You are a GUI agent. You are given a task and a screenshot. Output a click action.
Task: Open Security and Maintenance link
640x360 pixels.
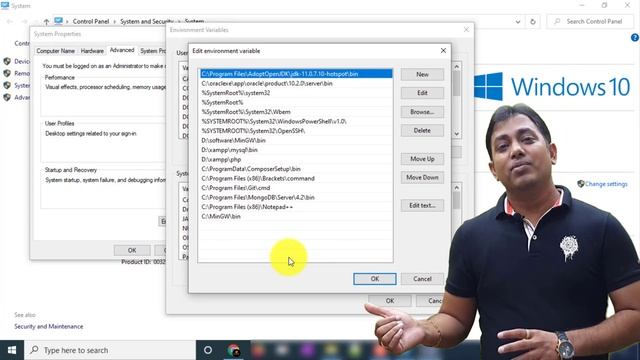tap(49, 327)
